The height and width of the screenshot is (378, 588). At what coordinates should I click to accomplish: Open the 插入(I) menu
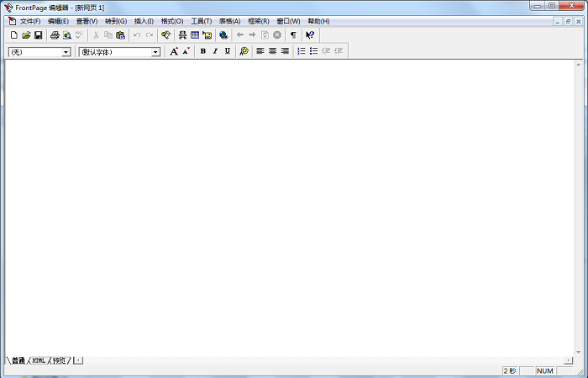[144, 21]
